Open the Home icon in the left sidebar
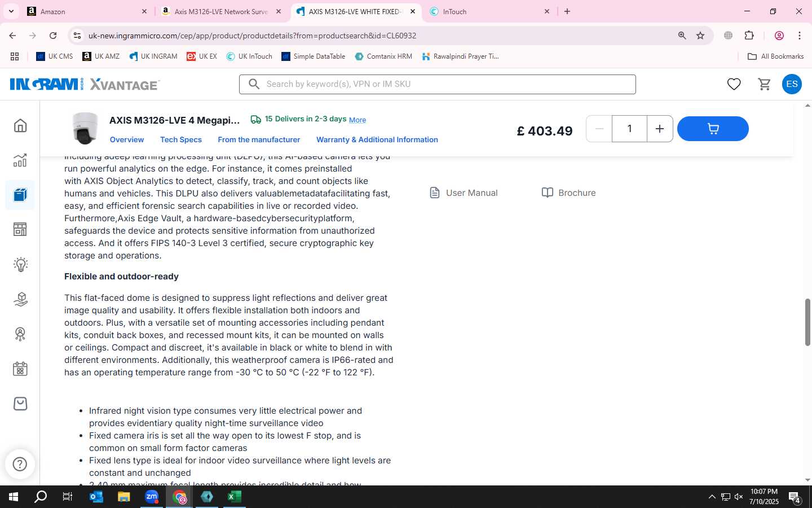 (20, 125)
